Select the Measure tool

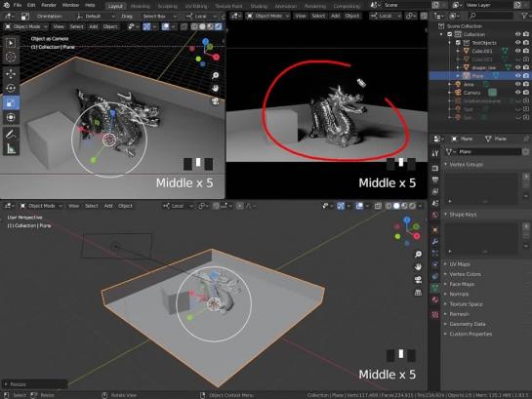(x=11, y=149)
